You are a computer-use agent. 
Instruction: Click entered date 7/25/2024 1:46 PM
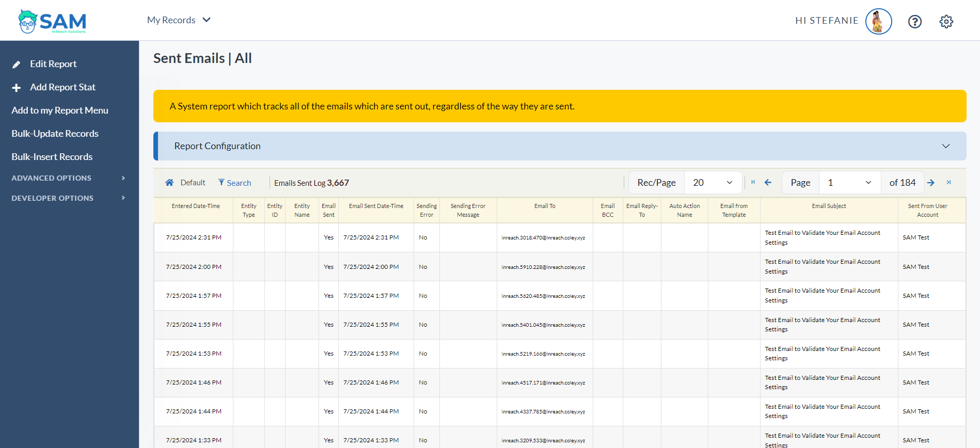coord(194,382)
